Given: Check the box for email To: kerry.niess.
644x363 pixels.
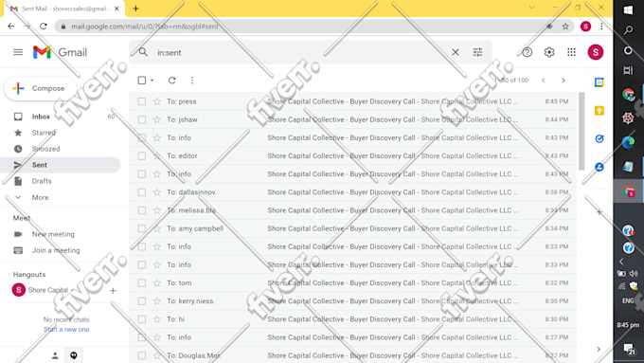Looking at the screenshot, I should (142, 301).
